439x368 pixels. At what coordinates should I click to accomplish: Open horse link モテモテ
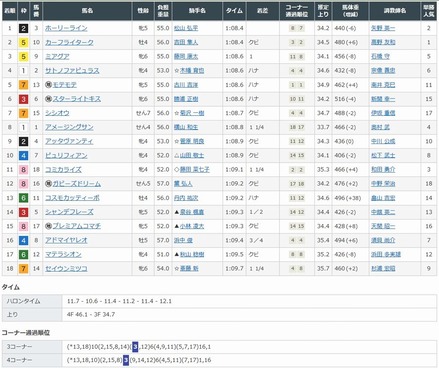(x=64, y=85)
